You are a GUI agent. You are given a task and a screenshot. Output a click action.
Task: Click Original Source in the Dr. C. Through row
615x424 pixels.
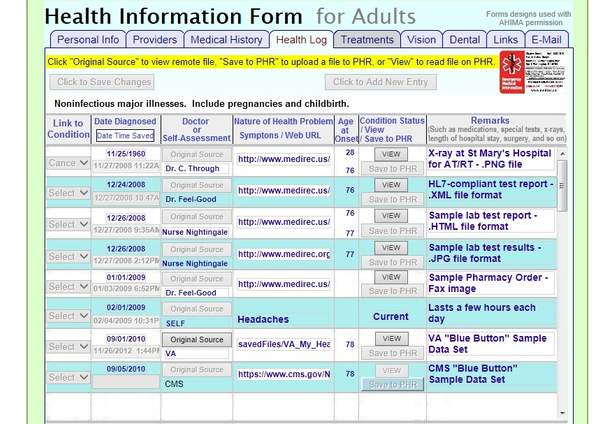tap(197, 155)
